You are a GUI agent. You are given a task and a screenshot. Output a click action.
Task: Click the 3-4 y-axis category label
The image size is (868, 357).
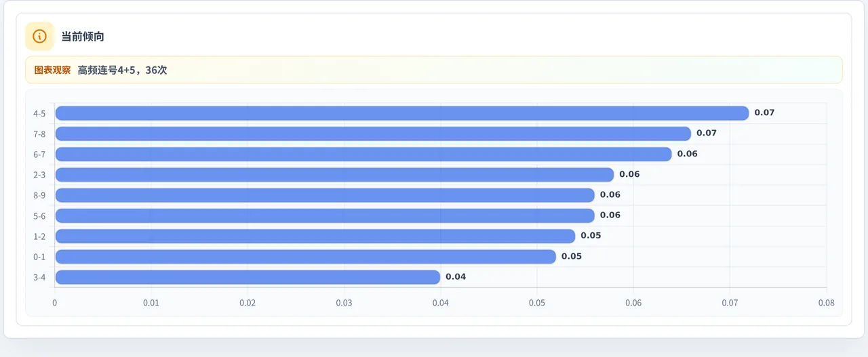39,277
